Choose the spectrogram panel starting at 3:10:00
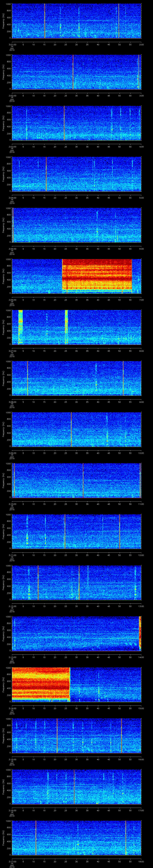The image size is (153, 868). [x=77, y=481]
